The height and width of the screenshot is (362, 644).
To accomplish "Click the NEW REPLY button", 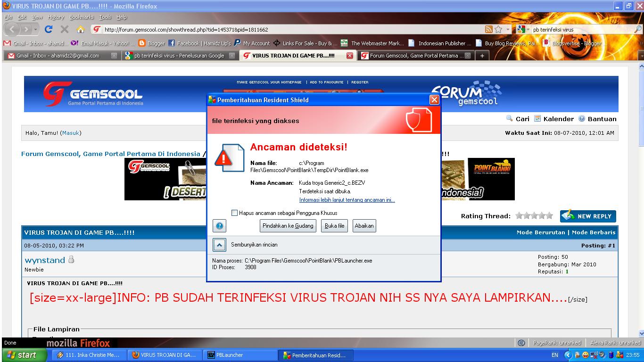I will click(x=588, y=216).
